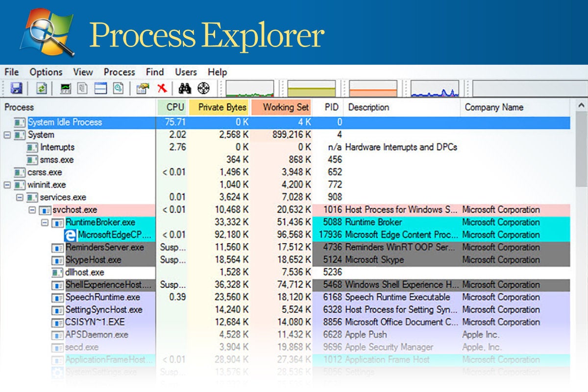Open the Options menu
This screenshot has width=588, height=392.
(46, 72)
